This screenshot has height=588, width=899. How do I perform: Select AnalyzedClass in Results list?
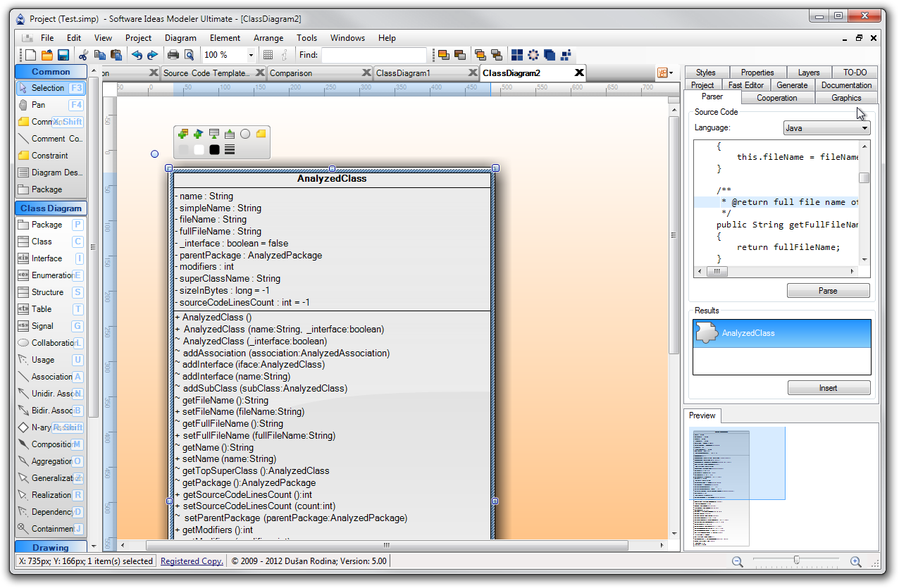(781, 333)
